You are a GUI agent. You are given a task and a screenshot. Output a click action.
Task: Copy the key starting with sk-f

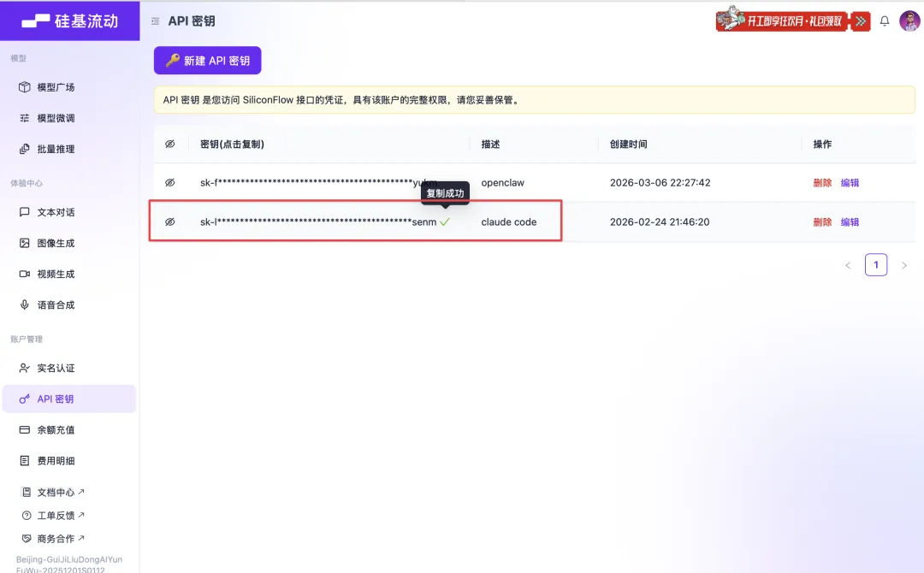(x=318, y=182)
